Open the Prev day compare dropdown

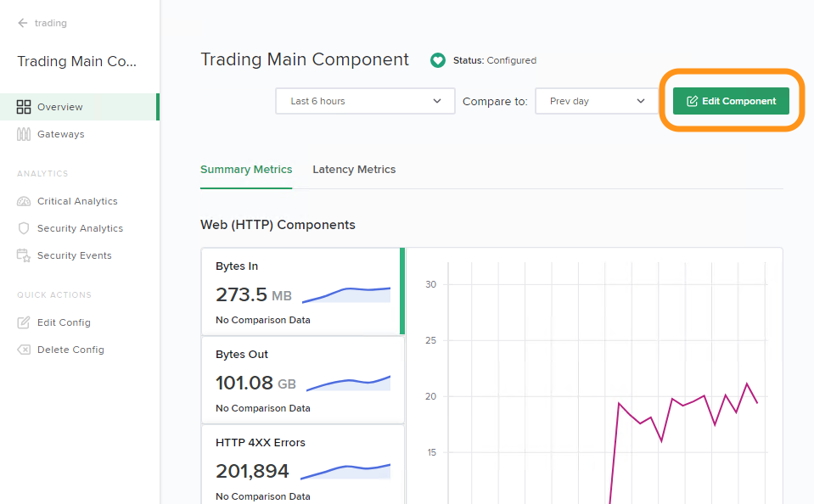tap(596, 101)
